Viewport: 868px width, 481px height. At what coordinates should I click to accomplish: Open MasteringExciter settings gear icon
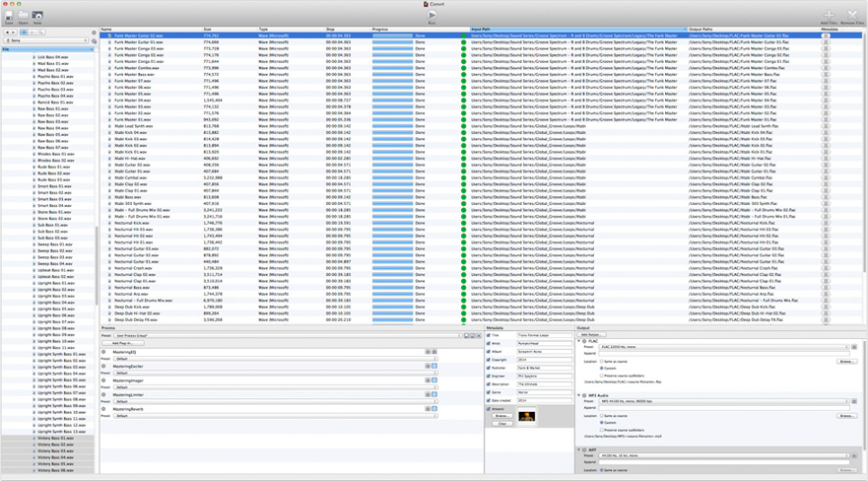click(x=428, y=367)
